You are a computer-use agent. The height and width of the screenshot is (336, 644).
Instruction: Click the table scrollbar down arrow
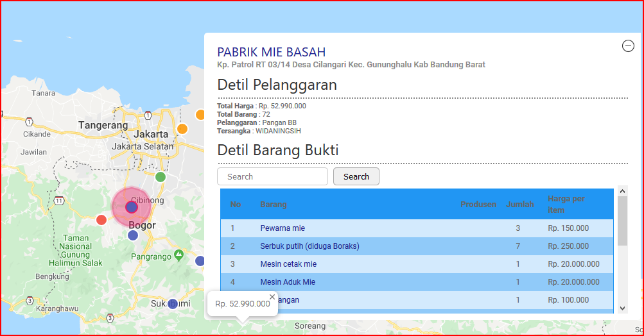[x=623, y=308]
